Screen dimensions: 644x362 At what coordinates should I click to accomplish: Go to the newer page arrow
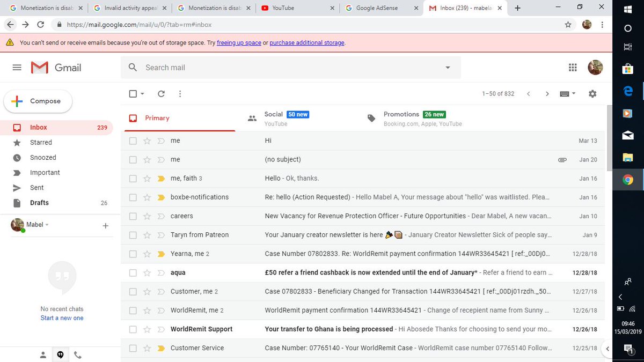tap(528, 94)
